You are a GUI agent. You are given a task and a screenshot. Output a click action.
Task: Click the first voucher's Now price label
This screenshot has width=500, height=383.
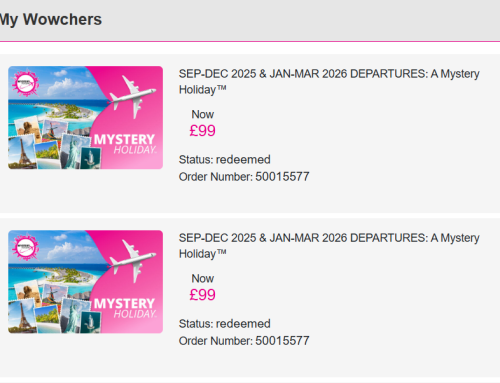(202, 114)
